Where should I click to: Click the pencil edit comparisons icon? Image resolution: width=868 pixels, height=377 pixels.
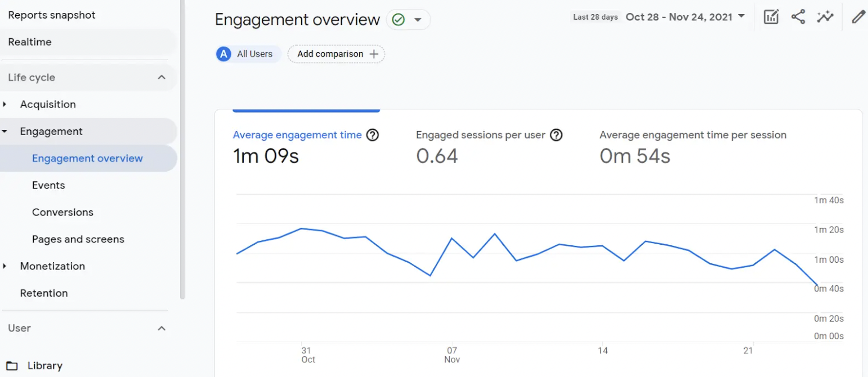point(858,17)
